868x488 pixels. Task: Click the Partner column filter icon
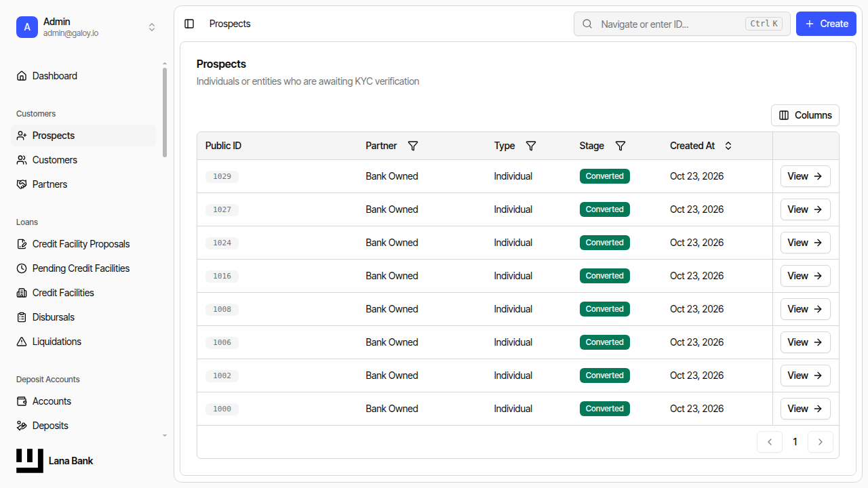[x=412, y=146]
